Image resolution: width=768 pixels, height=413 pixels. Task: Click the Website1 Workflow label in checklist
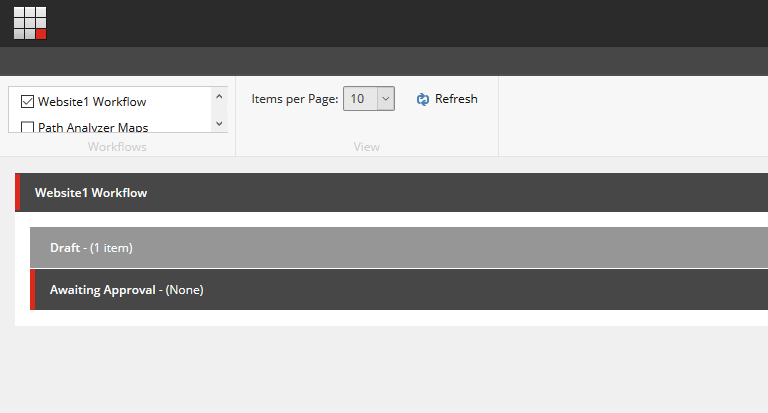pos(92,102)
